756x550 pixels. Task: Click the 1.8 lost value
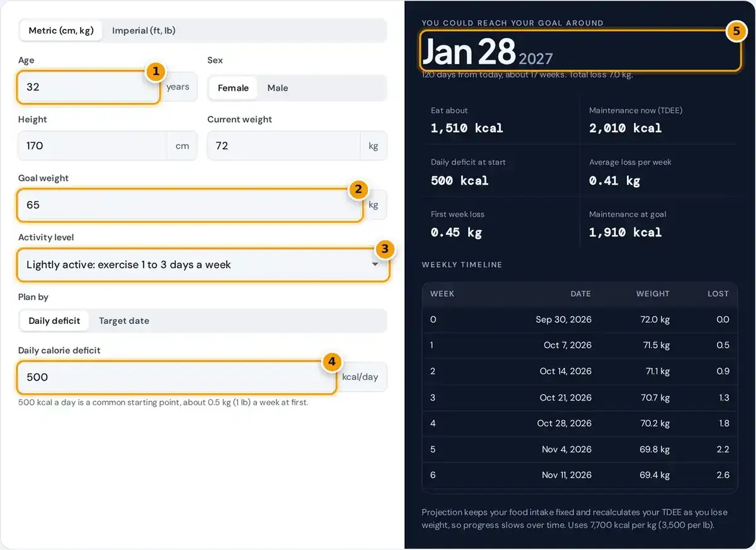(723, 423)
